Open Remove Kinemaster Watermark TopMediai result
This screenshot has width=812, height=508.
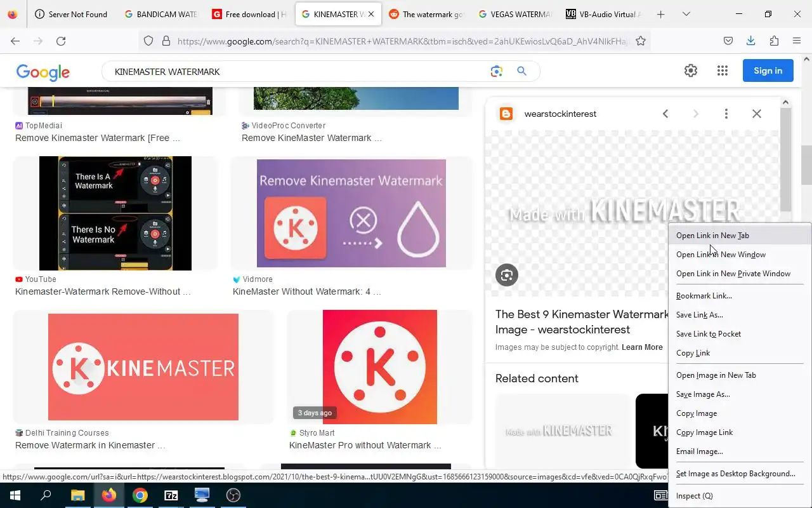(98, 138)
